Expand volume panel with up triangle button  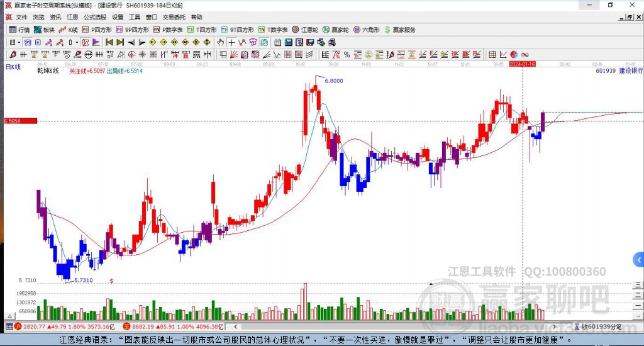tap(10, 316)
